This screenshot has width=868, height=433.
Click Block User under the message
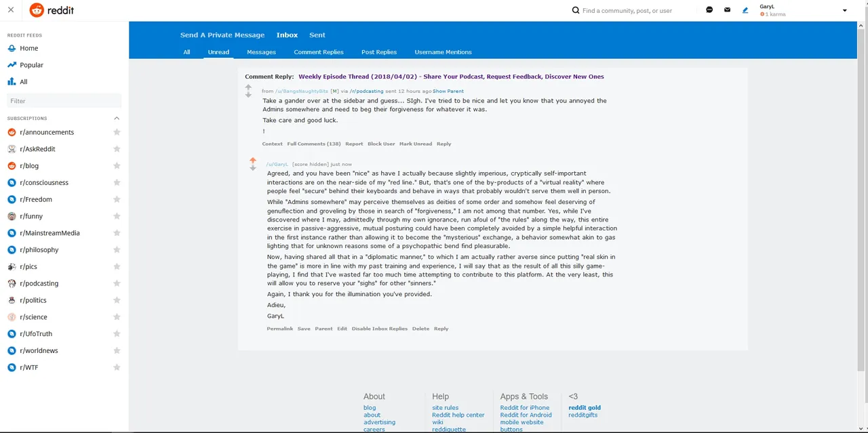(381, 144)
